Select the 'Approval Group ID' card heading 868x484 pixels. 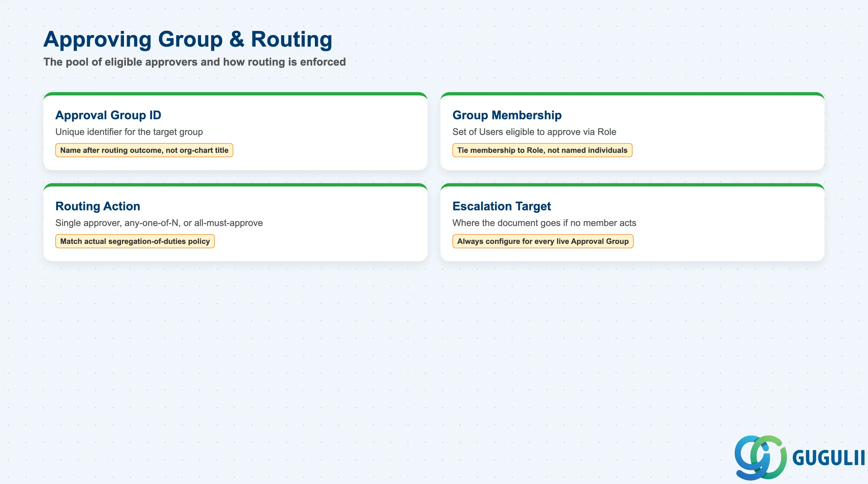pos(108,115)
